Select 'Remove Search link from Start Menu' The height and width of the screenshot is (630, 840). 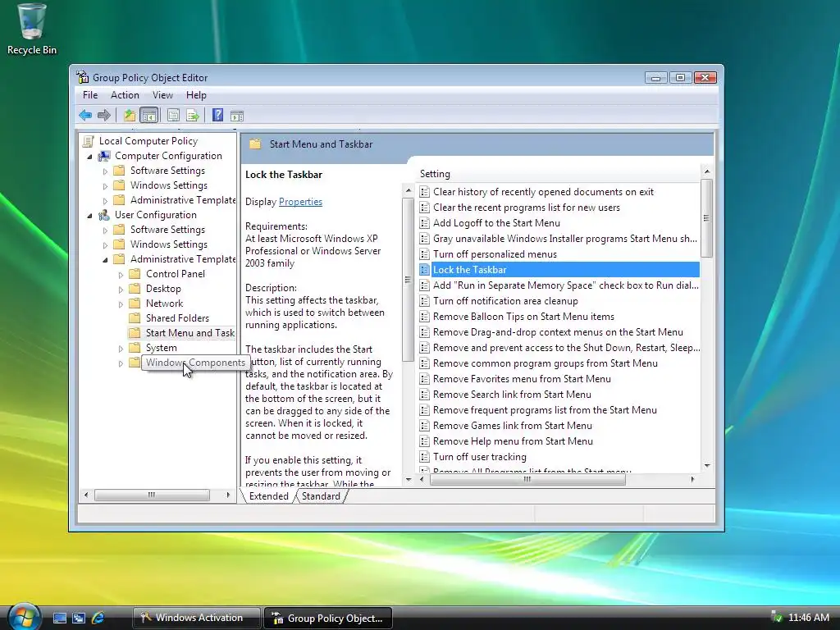pyautogui.click(x=512, y=395)
